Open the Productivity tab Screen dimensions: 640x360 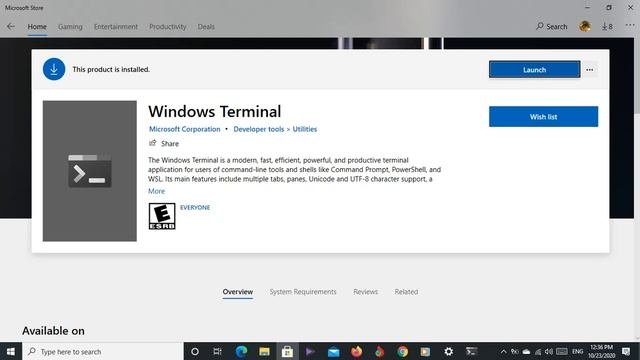(x=167, y=27)
